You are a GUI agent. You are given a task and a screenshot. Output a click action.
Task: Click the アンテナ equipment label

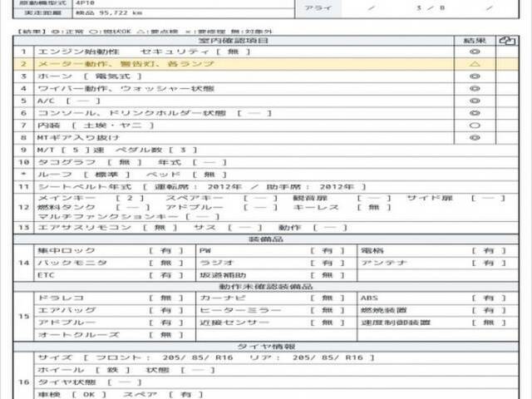click(384, 263)
